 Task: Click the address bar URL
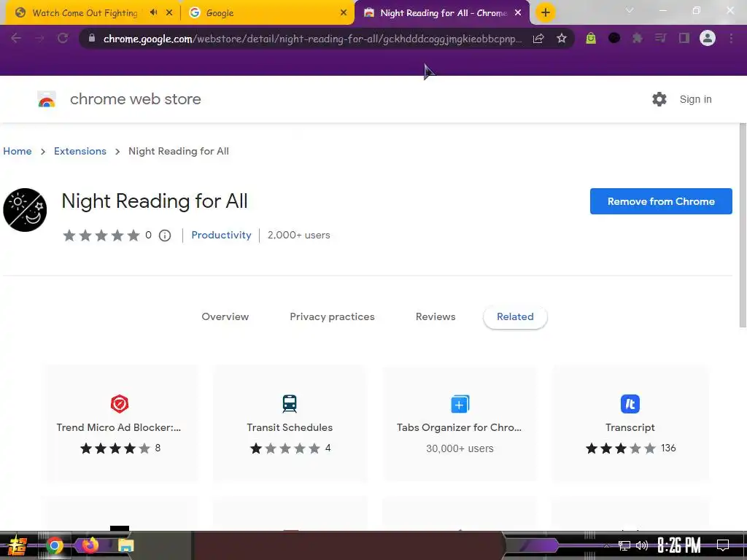[312, 39]
